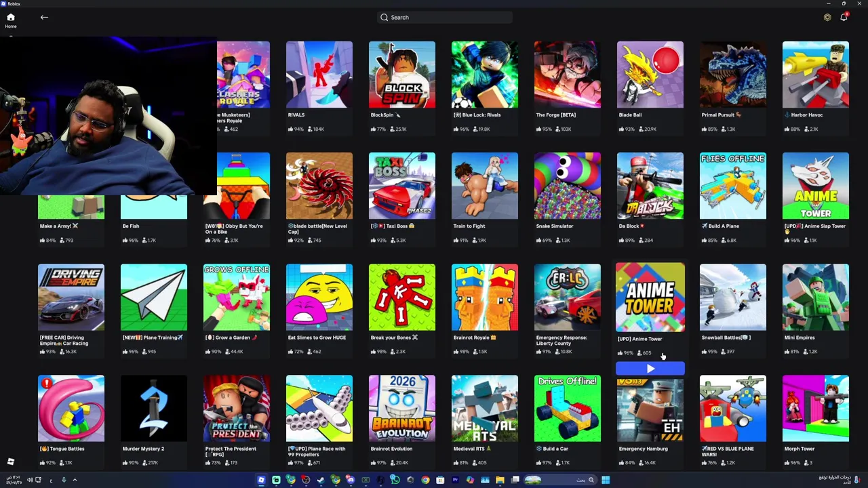Click the Medieval RTS title

pos(472,449)
